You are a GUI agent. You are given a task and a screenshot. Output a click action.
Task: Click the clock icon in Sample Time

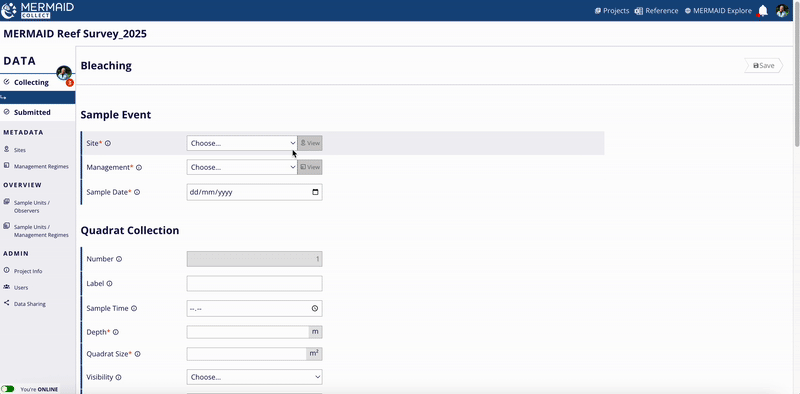[315, 309]
